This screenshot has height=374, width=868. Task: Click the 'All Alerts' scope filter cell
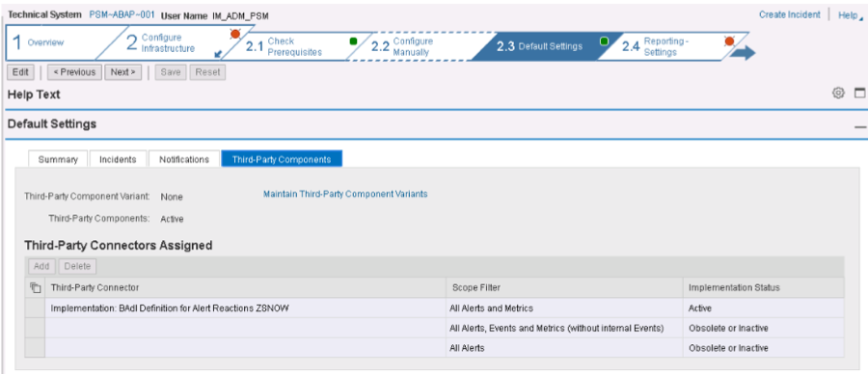pos(564,348)
